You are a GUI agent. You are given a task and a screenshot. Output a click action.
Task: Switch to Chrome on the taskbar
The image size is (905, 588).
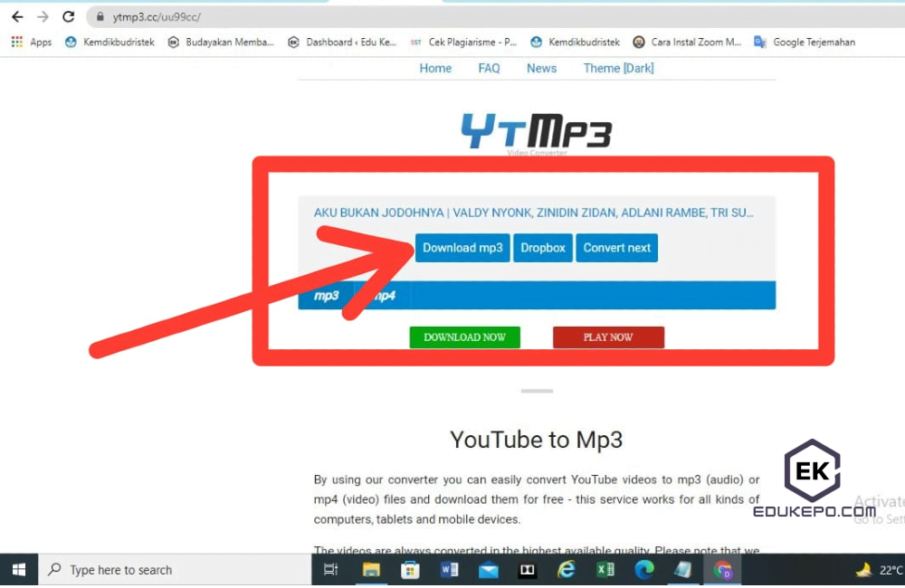pos(722,570)
